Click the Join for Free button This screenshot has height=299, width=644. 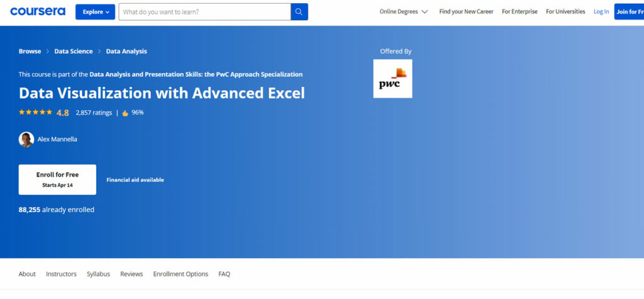point(629,12)
